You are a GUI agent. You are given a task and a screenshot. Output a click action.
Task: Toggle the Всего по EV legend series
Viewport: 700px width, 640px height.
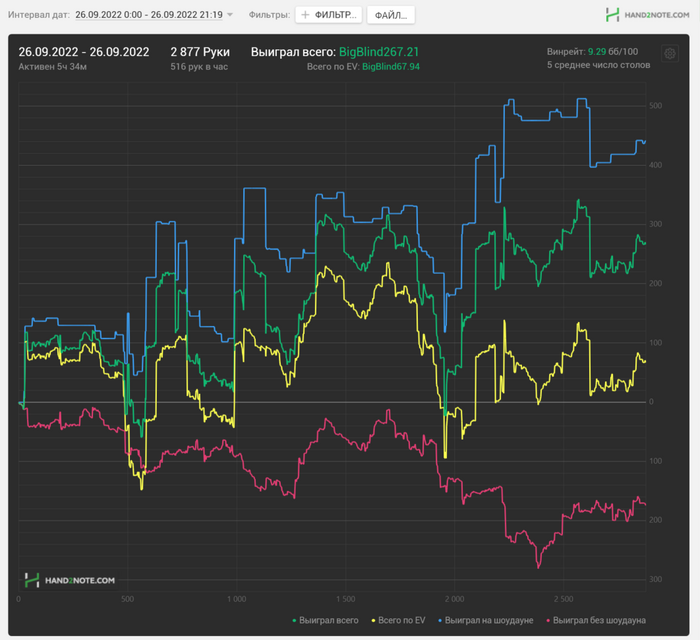pos(398,620)
